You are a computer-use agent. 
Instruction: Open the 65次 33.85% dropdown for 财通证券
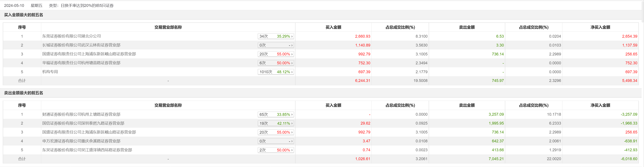tap(276, 115)
